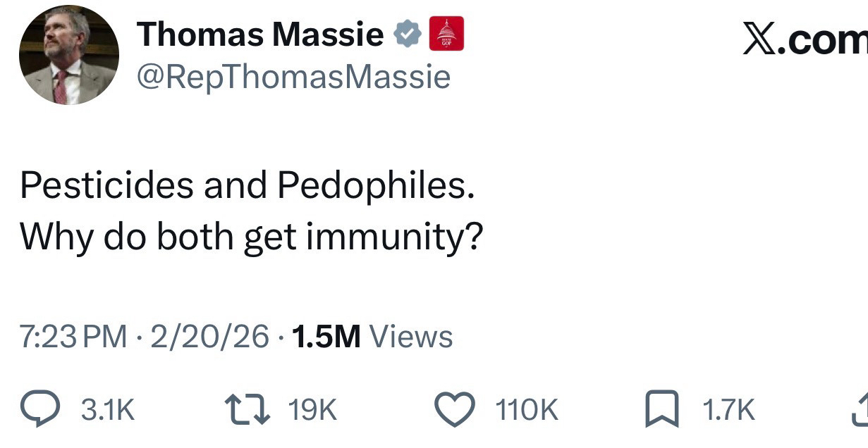Viewport: 868px width, 448px height.
Task: Open the @RepThomasMassie handle link
Action: (x=293, y=77)
